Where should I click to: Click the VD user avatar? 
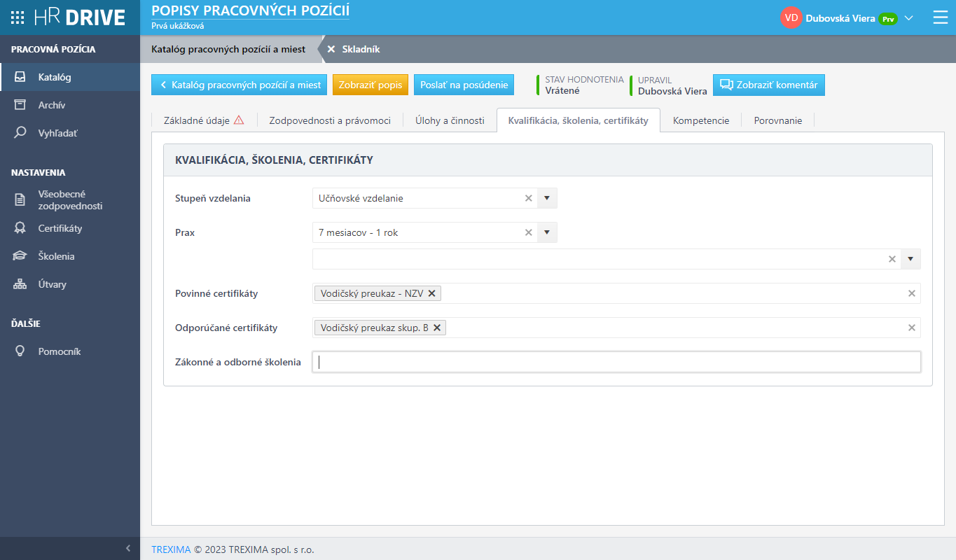pyautogui.click(x=791, y=18)
